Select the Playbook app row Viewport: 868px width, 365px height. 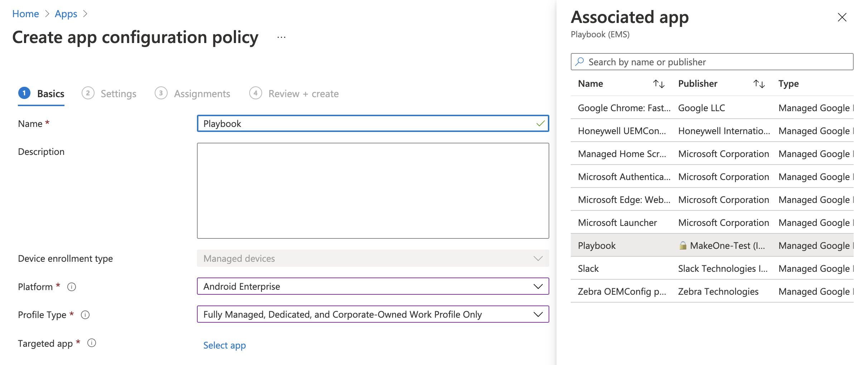(x=712, y=245)
